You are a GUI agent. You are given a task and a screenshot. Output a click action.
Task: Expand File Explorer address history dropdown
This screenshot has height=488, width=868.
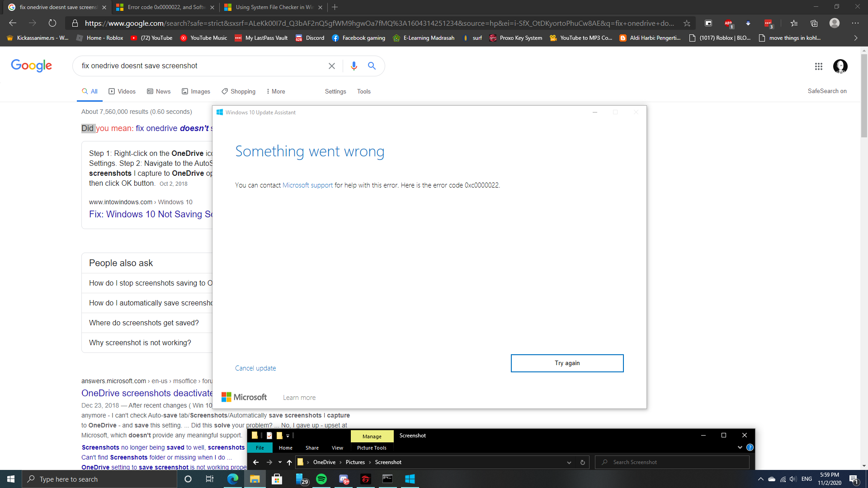(569, 462)
